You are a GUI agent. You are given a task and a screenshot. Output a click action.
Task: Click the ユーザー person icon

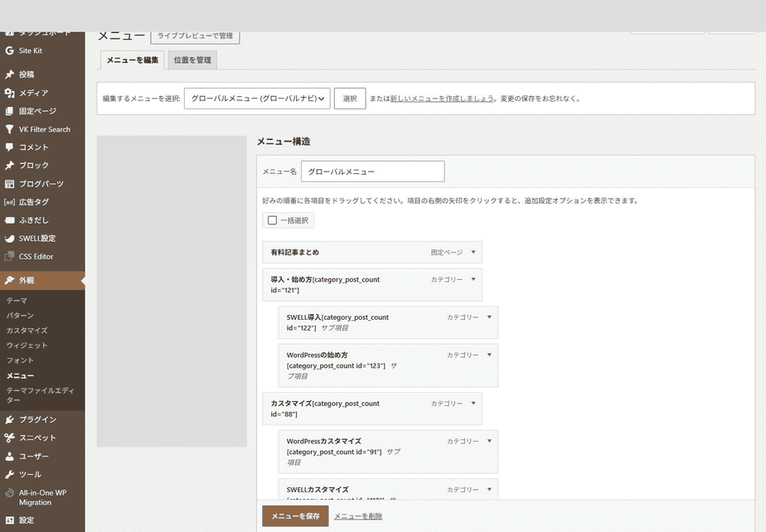[9, 456]
